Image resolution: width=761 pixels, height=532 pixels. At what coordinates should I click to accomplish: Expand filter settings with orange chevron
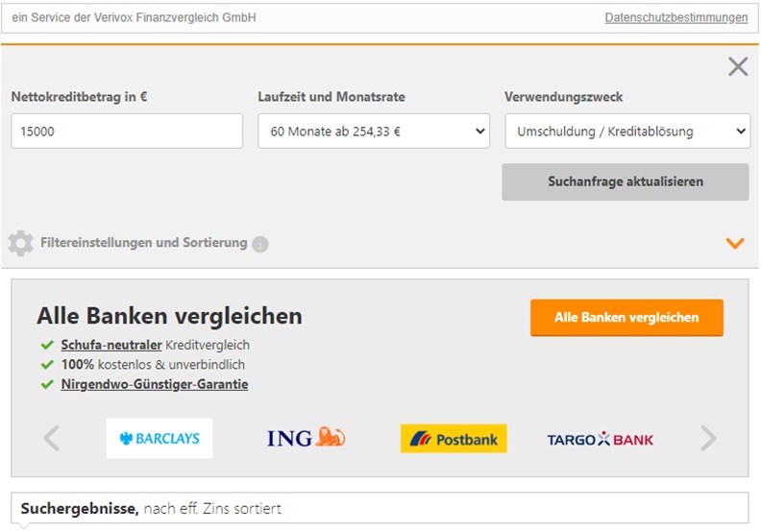tap(735, 243)
